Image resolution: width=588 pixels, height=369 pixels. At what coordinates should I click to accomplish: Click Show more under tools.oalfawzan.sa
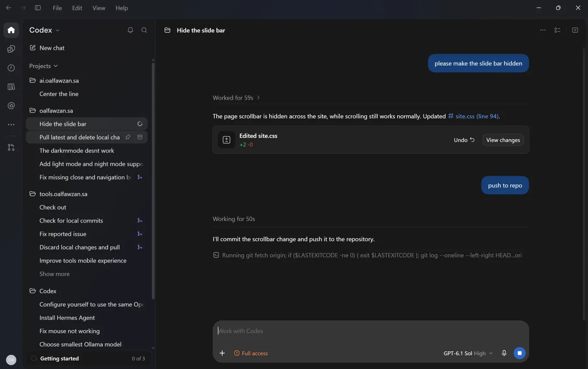tap(54, 274)
